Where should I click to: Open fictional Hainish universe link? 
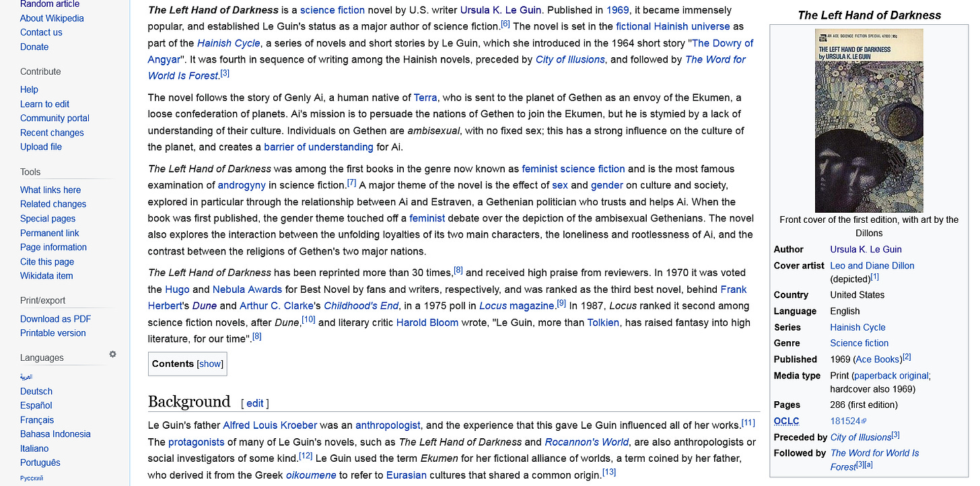pyautogui.click(x=673, y=26)
